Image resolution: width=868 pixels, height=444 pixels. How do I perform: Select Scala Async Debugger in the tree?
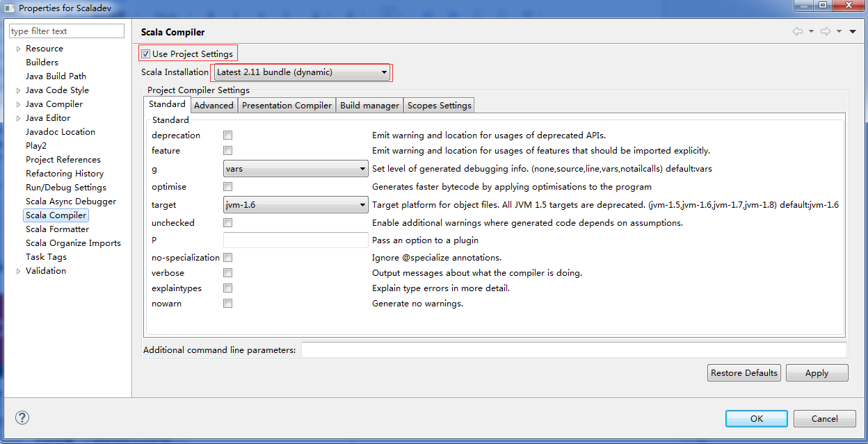tap(71, 202)
